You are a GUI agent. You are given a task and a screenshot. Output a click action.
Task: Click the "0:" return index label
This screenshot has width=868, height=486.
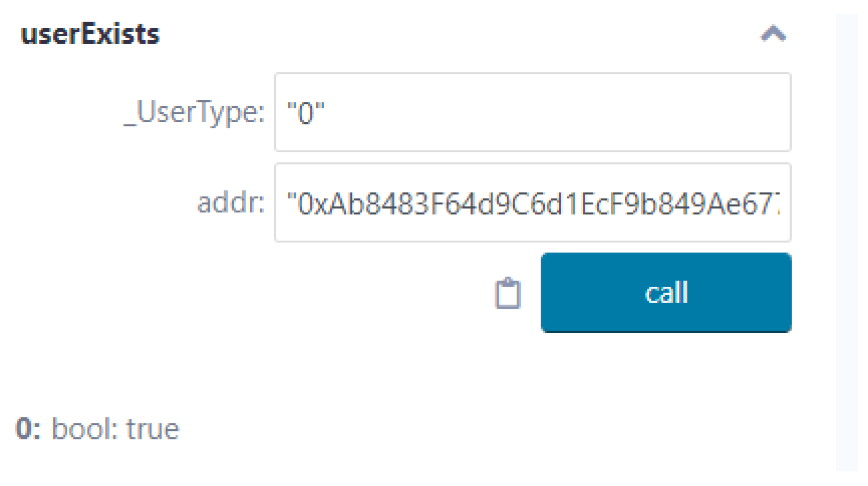(x=28, y=429)
